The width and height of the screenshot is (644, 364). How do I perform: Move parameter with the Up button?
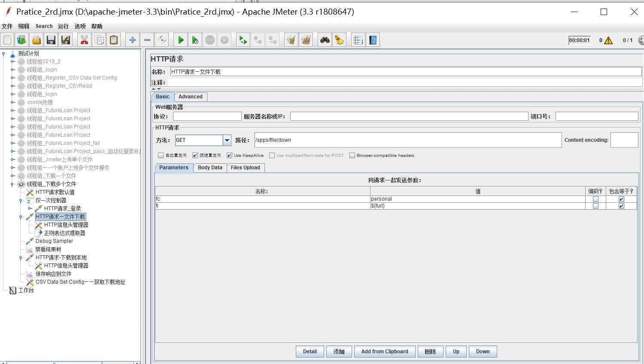(x=456, y=352)
